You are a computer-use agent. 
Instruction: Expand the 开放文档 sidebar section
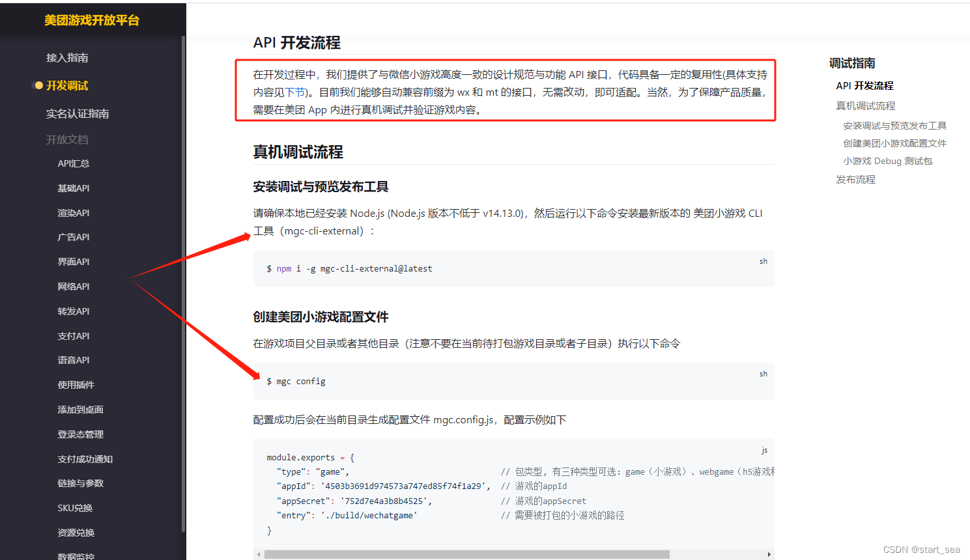67,139
